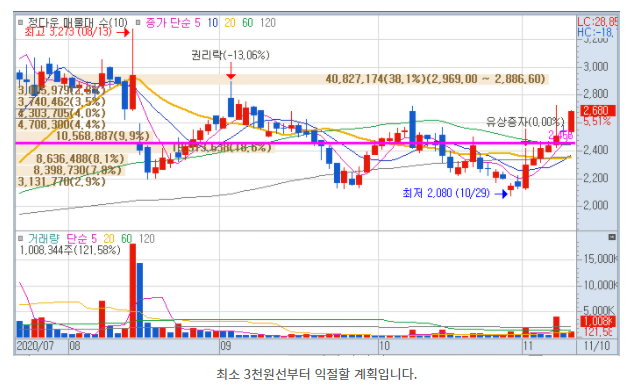Click the 8,636,488(8.1%) volume profile row
The image size is (639, 391).
pos(80,159)
